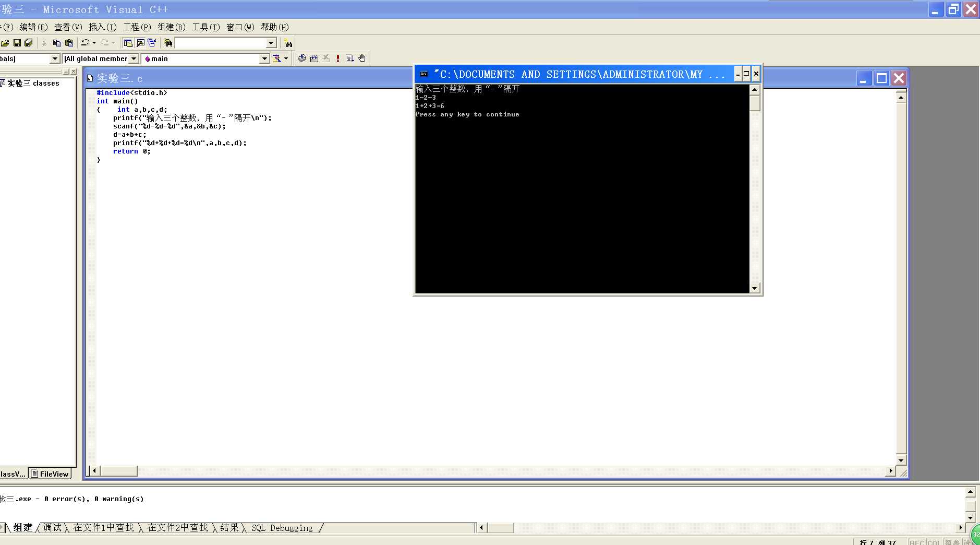980x545 pixels.
Task: Click the Compile icon
Action: (x=302, y=58)
